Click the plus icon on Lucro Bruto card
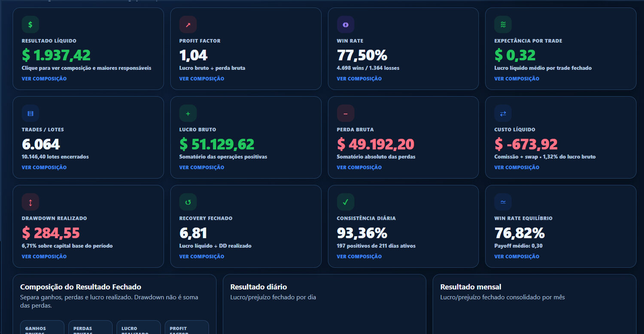Viewport: 644px width, 334px height. pyautogui.click(x=188, y=113)
